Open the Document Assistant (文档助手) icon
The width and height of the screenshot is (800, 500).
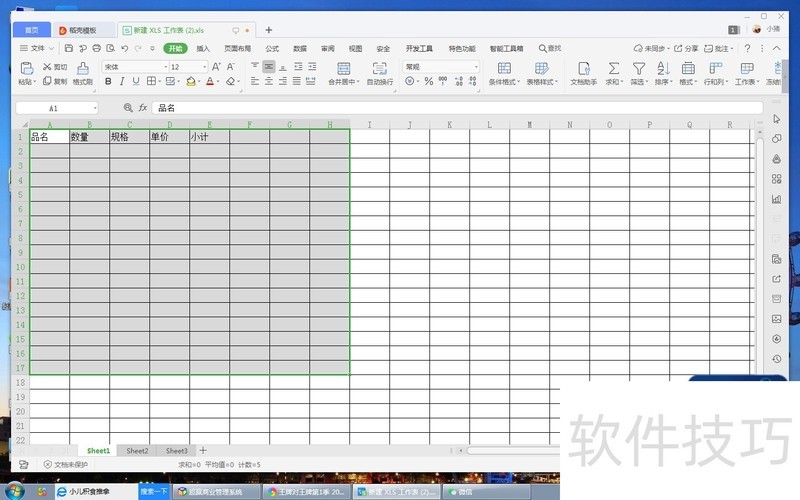click(x=584, y=68)
